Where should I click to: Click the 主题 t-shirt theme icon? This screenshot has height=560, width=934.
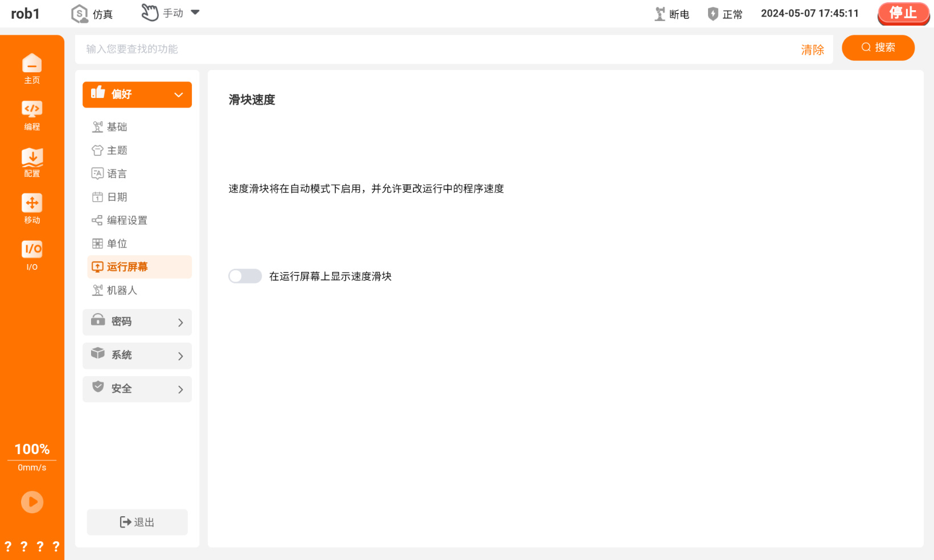click(x=97, y=150)
